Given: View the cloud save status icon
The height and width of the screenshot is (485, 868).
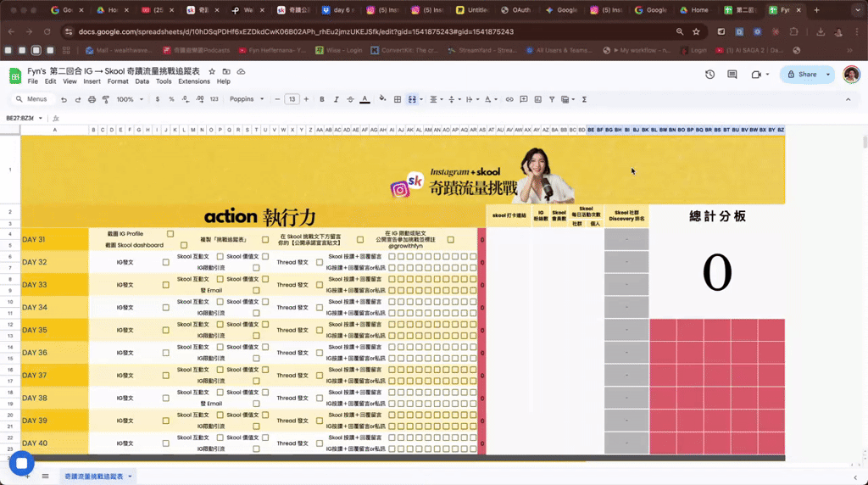Looking at the screenshot, I should [x=241, y=71].
